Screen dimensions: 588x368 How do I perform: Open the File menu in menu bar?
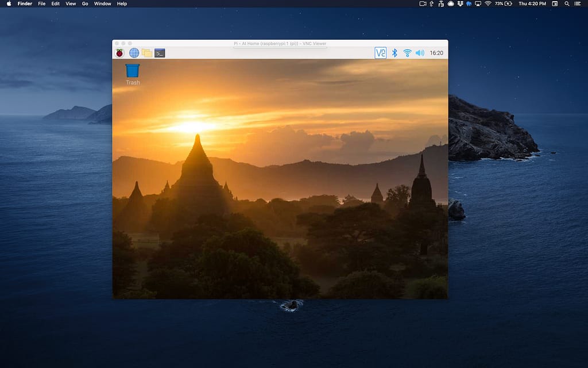pos(42,3)
